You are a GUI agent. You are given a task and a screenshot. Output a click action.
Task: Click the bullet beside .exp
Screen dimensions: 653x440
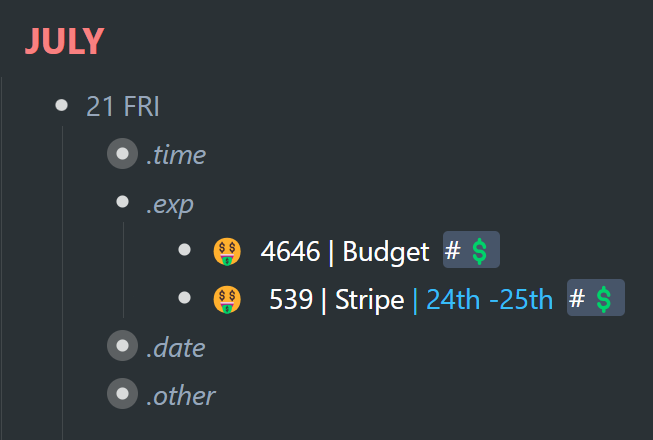click(122, 202)
